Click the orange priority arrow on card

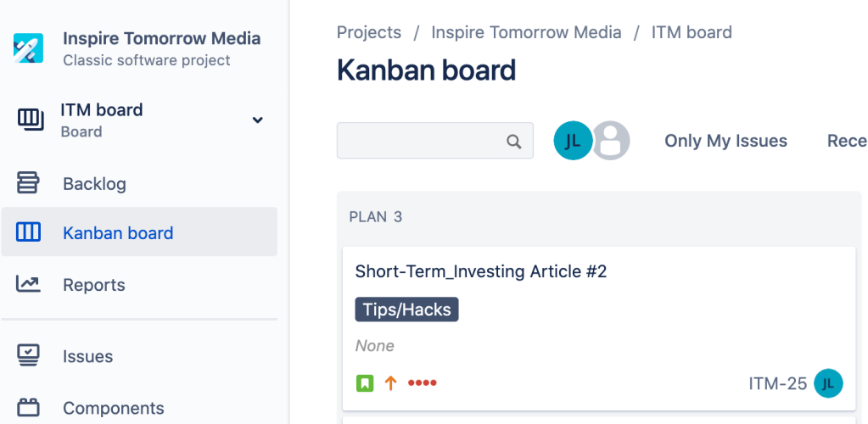(x=390, y=383)
